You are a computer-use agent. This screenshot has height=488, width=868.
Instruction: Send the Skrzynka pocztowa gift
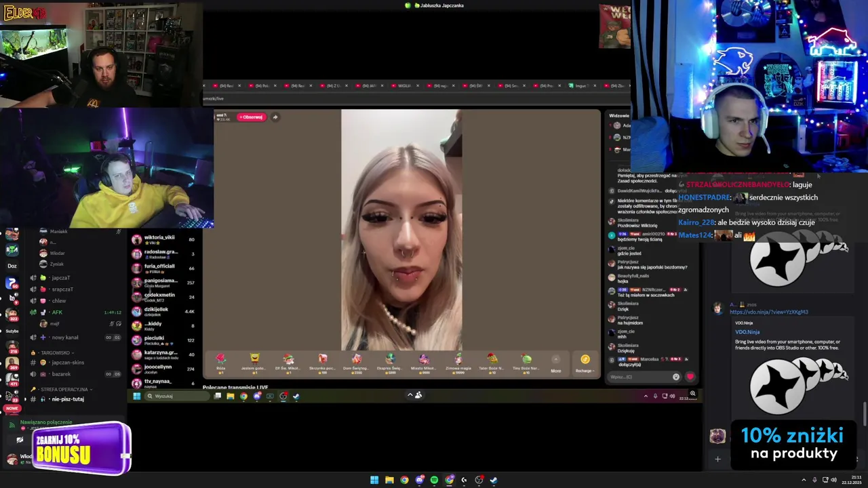[x=322, y=363]
